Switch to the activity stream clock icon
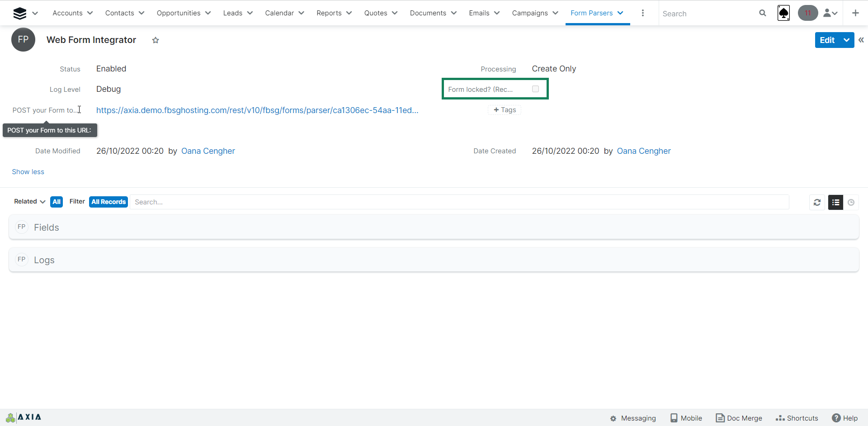 click(851, 203)
